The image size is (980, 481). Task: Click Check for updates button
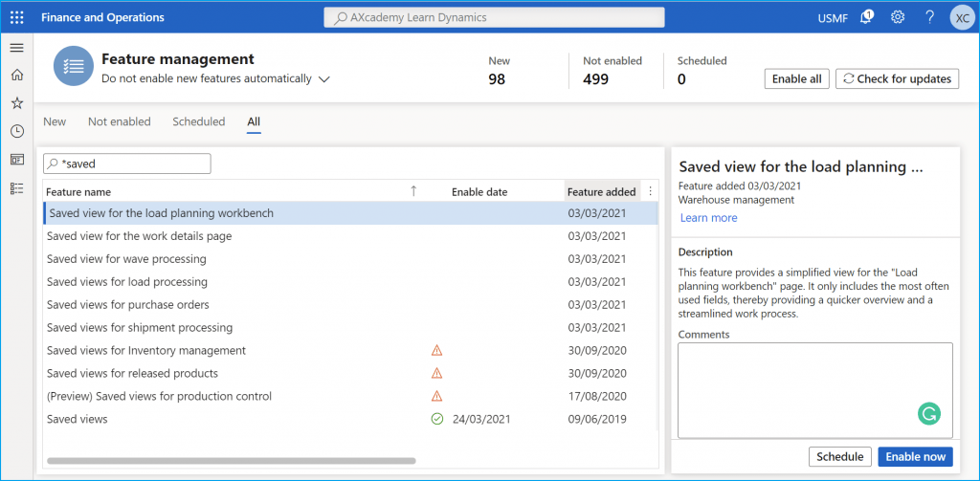897,78
